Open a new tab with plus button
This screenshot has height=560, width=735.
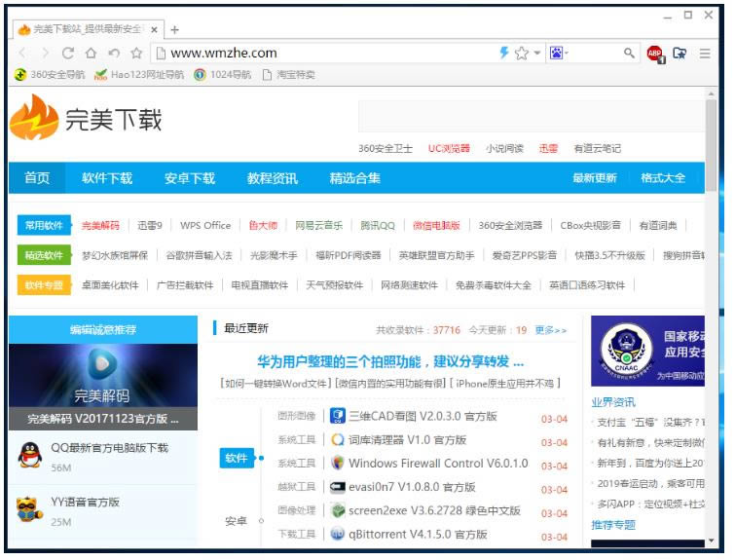point(174,30)
